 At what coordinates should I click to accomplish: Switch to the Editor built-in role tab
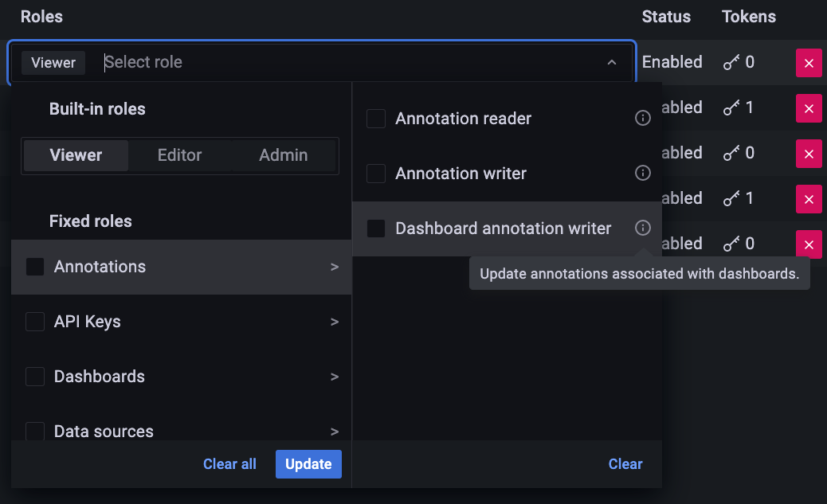tap(179, 155)
